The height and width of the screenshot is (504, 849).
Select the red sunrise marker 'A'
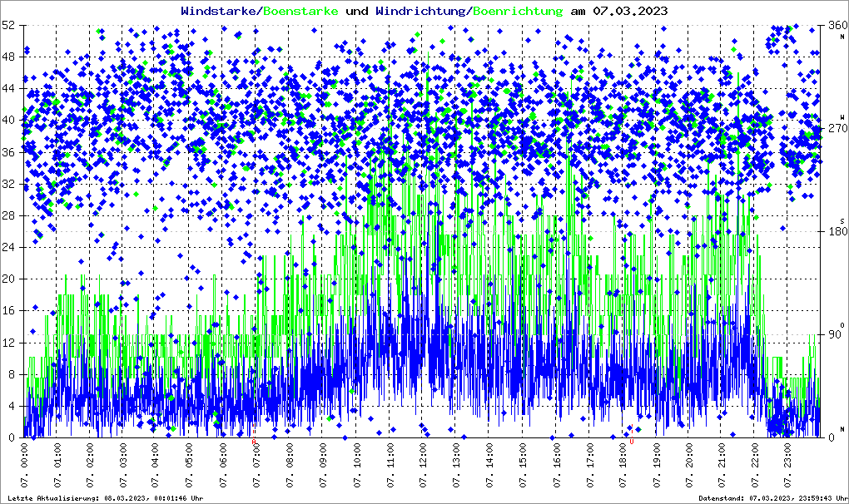[253, 442]
